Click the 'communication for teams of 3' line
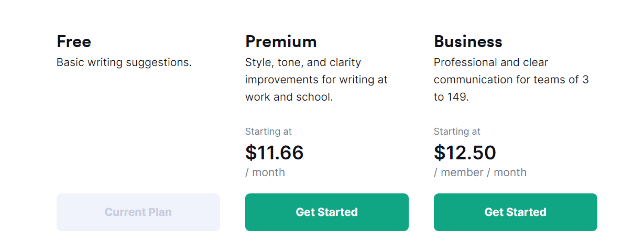 pos(511,80)
